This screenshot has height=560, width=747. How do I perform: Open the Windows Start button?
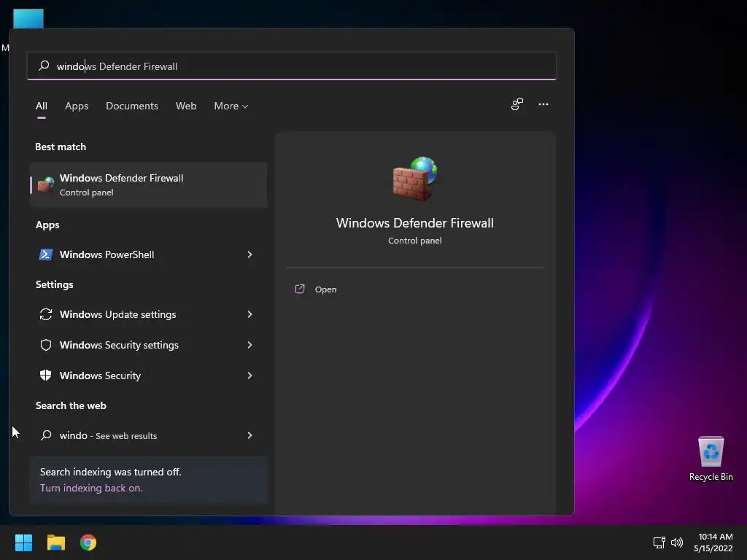click(x=23, y=542)
